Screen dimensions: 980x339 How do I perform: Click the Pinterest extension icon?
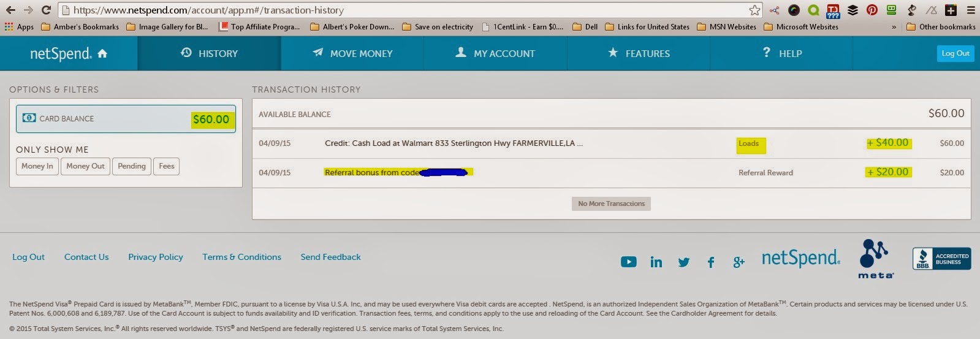(872, 10)
